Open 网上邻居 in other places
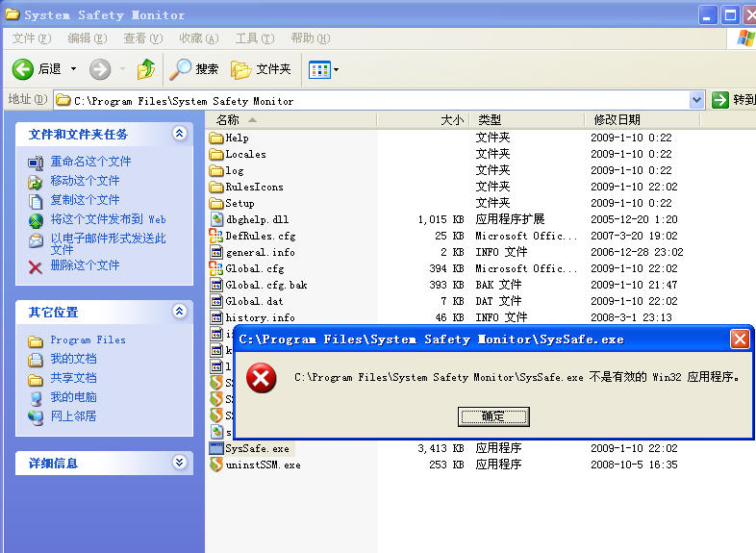The image size is (756, 553). pos(73,415)
